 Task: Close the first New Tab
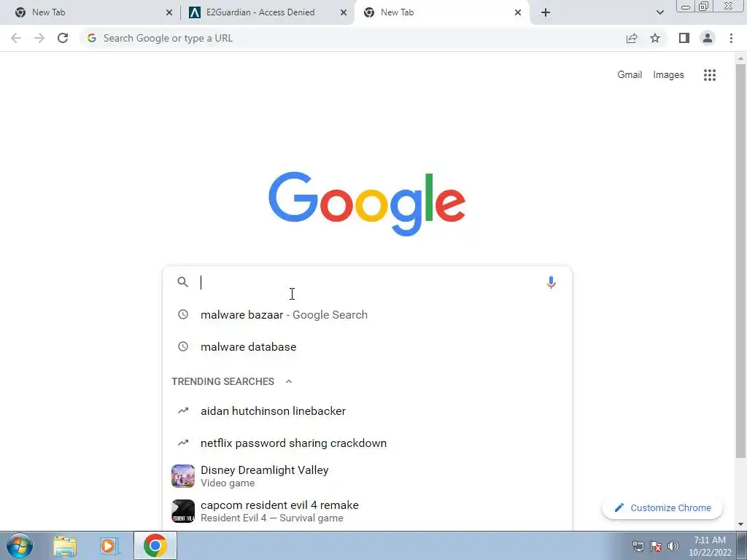coord(169,12)
